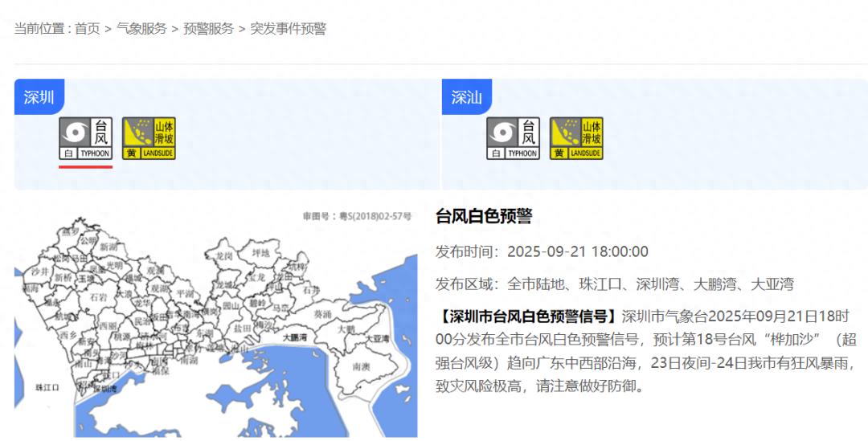Go to 首页 in the breadcrumb
The width and height of the screenshot is (868, 441).
click(88, 29)
